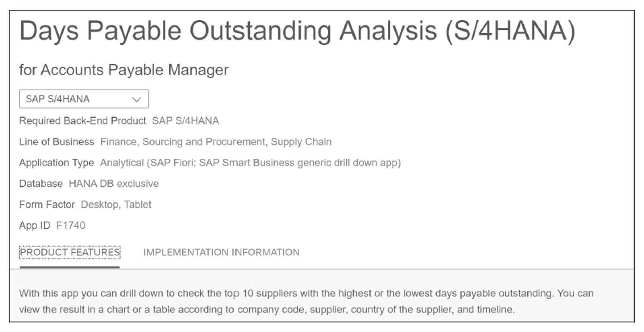Screen dimensions: 644x332
Task: Click the Analytical SAP Smart Business value
Action: point(250,163)
